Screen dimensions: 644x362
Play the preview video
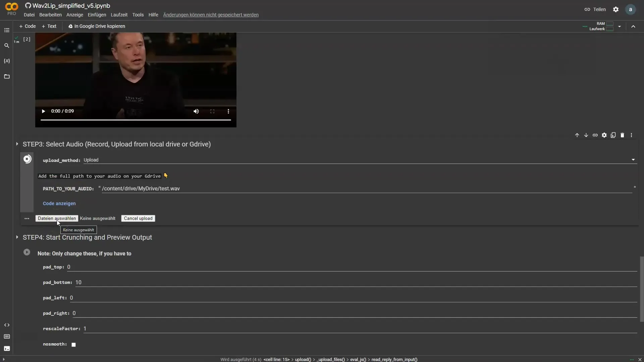43,111
